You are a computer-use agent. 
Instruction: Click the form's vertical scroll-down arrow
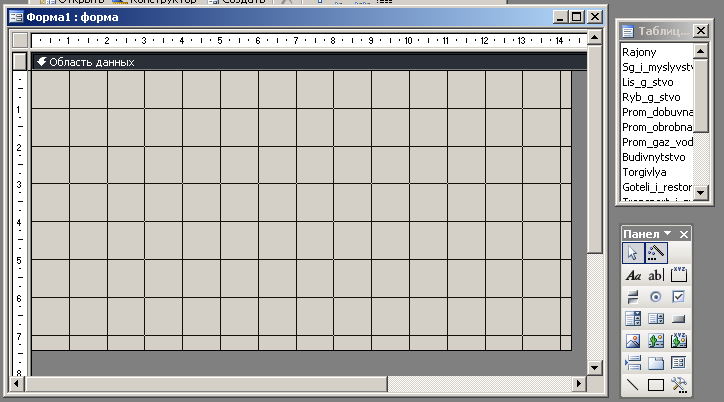point(595,368)
